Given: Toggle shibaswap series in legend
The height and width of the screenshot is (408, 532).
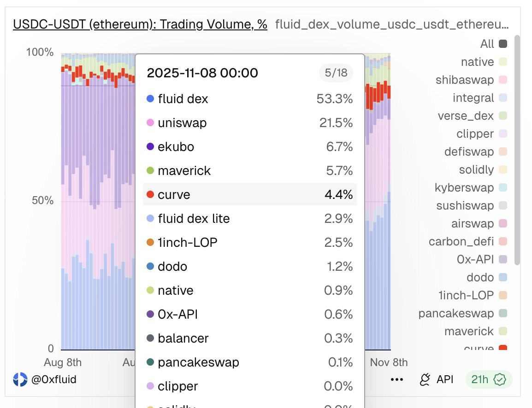Looking at the screenshot, I should pos(471,80).
